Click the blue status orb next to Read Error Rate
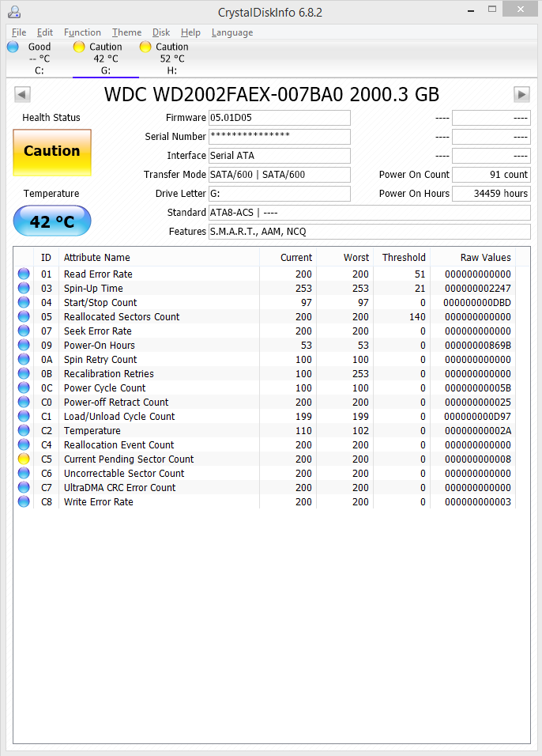This screenshot has height=756, width=542. click(x=24, y=274)
